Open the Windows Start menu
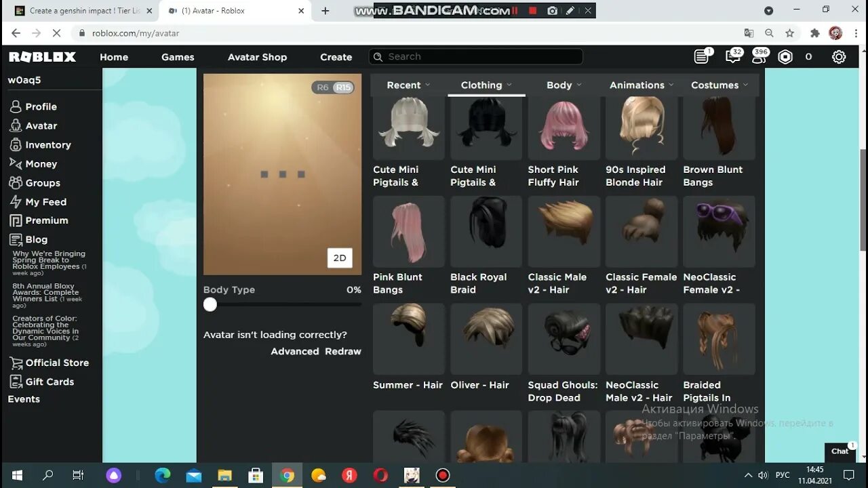This screenshot has width=868, height=488. click(x=17, y=475)
